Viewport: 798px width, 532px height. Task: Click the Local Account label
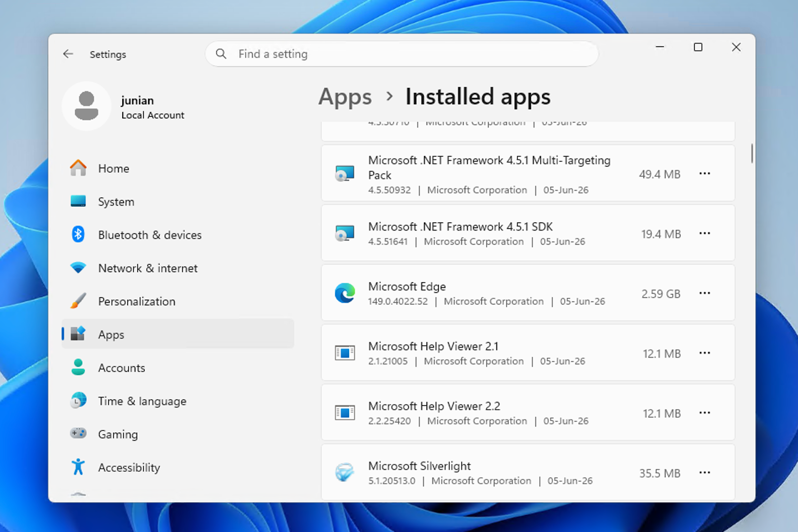[153, 115]
